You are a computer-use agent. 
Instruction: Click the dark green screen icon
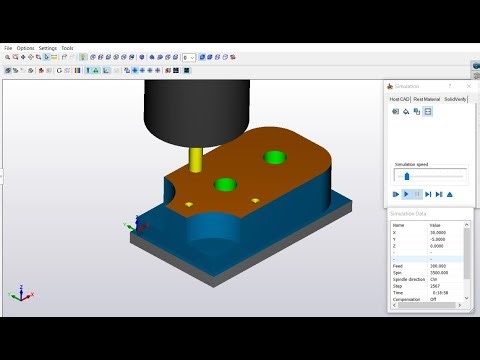187,70
